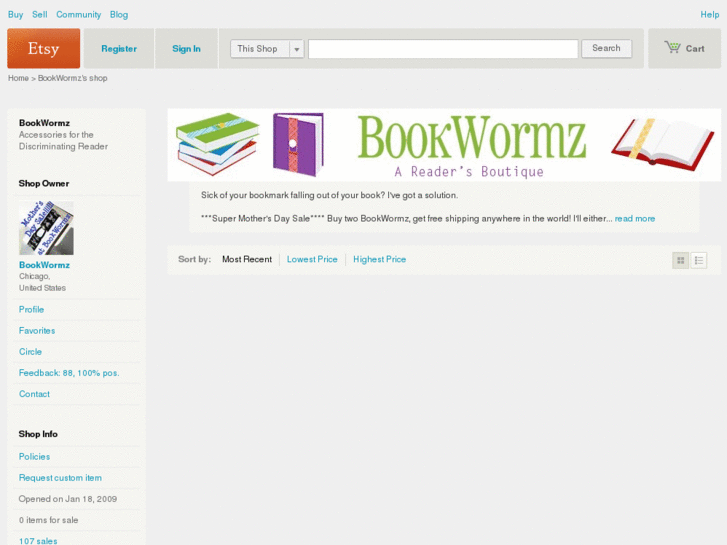Click the shop owner avatar thumbnail
The width and height of the screenshot is (727, 545).
(x=46, y=228)
